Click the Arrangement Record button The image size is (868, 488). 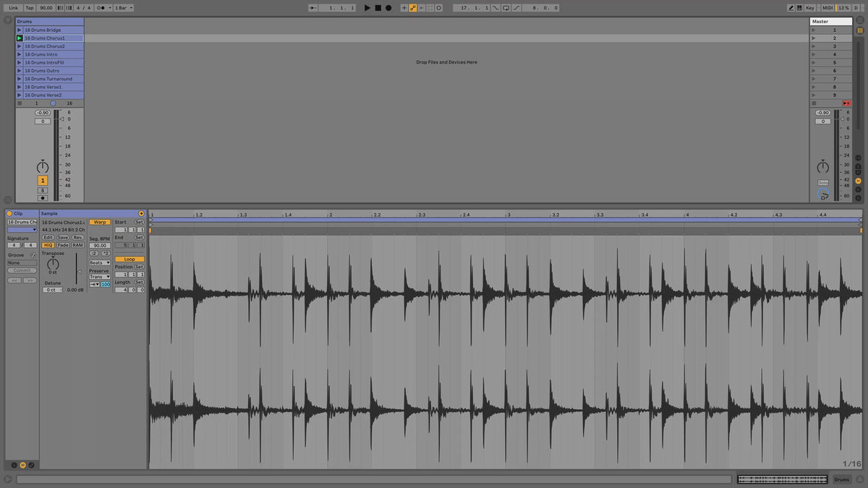point(388,8)
